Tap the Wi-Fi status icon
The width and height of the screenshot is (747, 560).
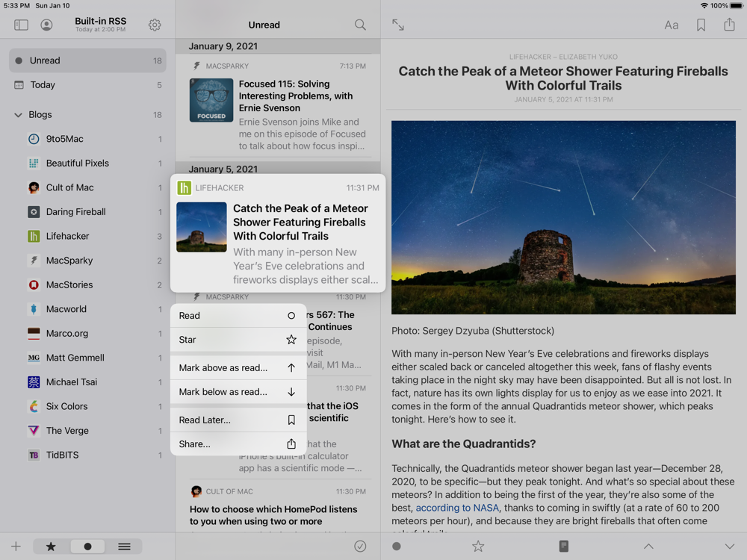[x=704, y=6]
